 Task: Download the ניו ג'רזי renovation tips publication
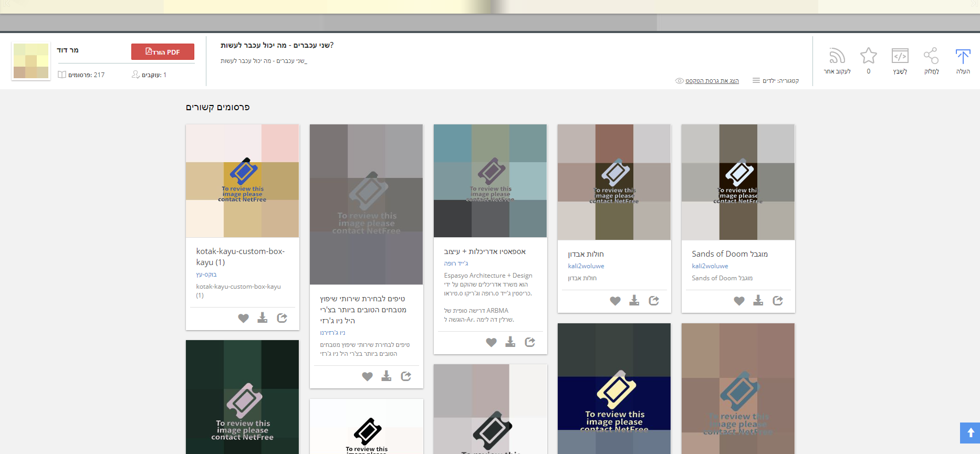pyautogui.click(x=387, y=376)
